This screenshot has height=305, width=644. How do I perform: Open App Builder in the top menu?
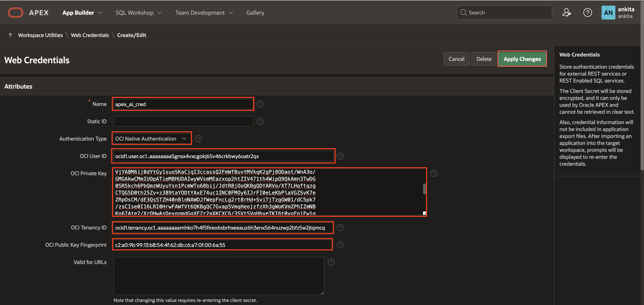[x=78, y=13]
